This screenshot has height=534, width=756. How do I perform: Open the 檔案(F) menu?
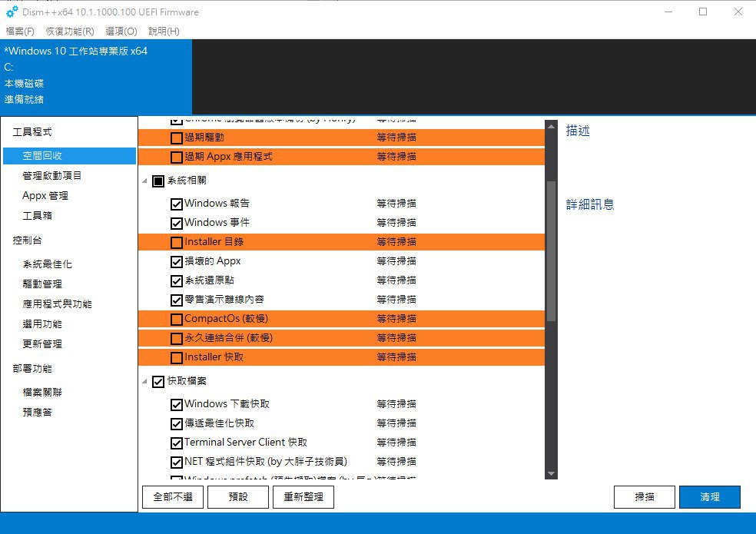(20, 32)
